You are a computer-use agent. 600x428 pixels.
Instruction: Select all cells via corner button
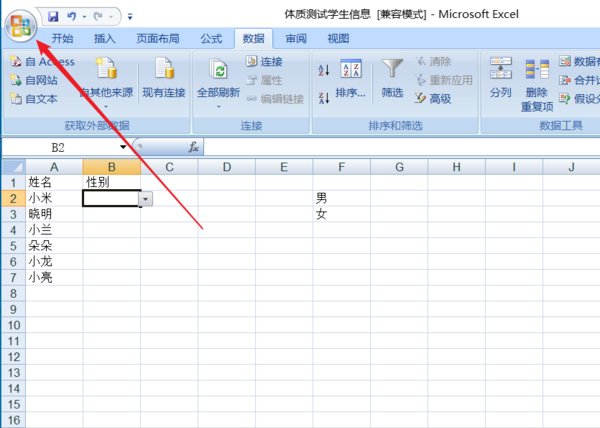pos(14,167)
